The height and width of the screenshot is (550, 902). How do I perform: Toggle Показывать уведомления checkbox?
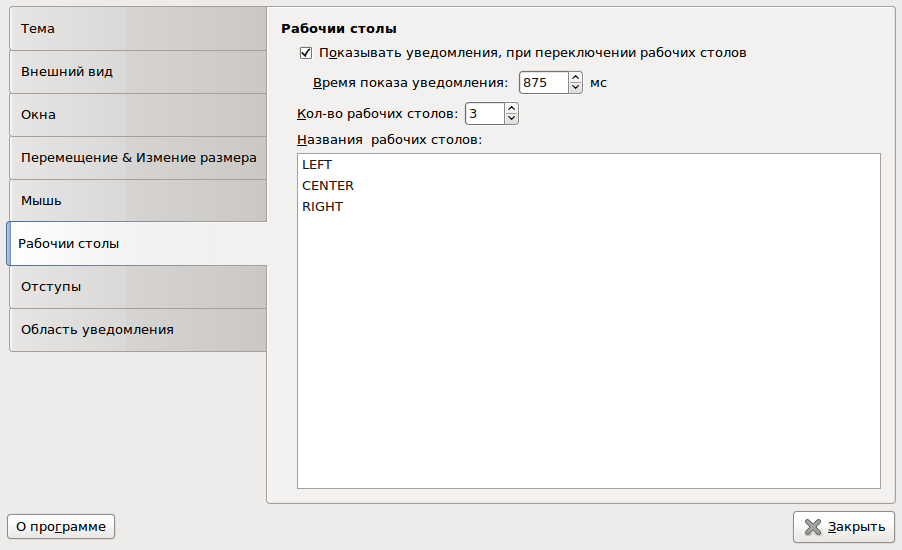[306, 53]
